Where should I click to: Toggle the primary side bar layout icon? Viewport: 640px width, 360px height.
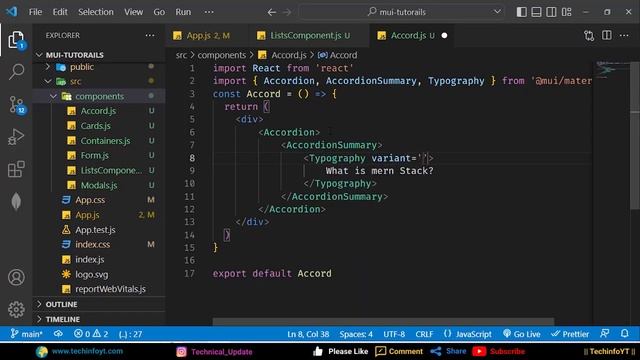[x=521, y=12]
